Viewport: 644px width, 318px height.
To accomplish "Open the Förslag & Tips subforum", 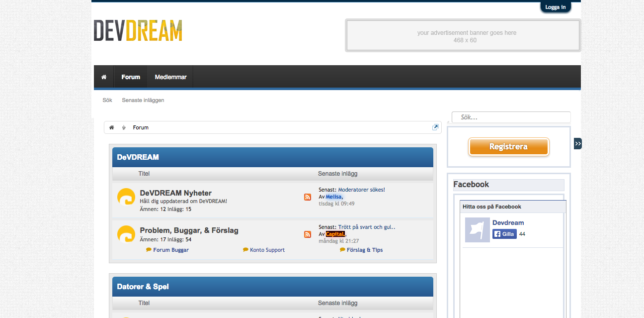I will (x=364, y=250).
